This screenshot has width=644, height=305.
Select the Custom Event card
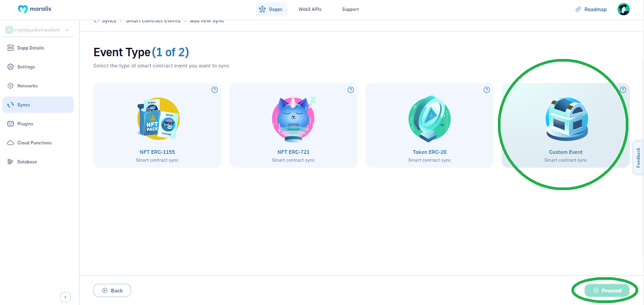coord(566,125)
